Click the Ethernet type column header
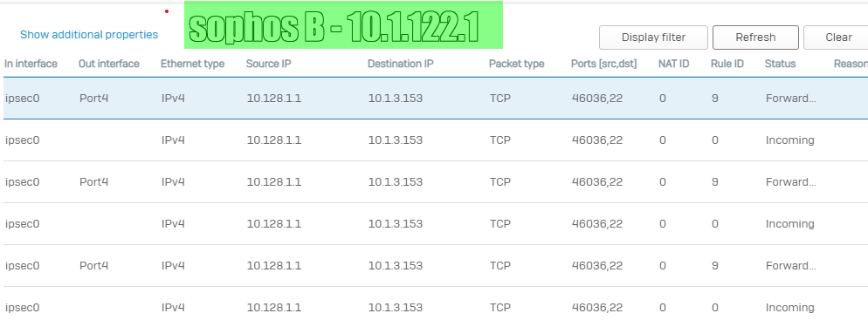This screenshot has height=327, width=868. click(193, 64)
